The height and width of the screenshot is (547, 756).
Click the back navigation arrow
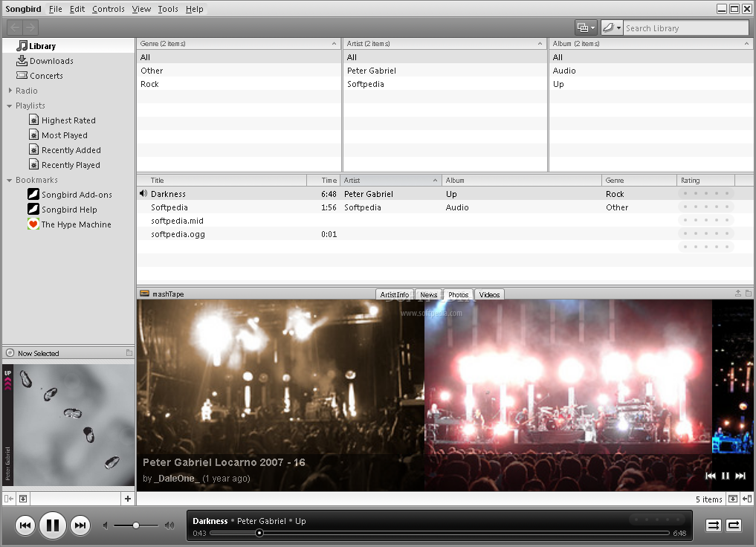(x=15, y=27)
